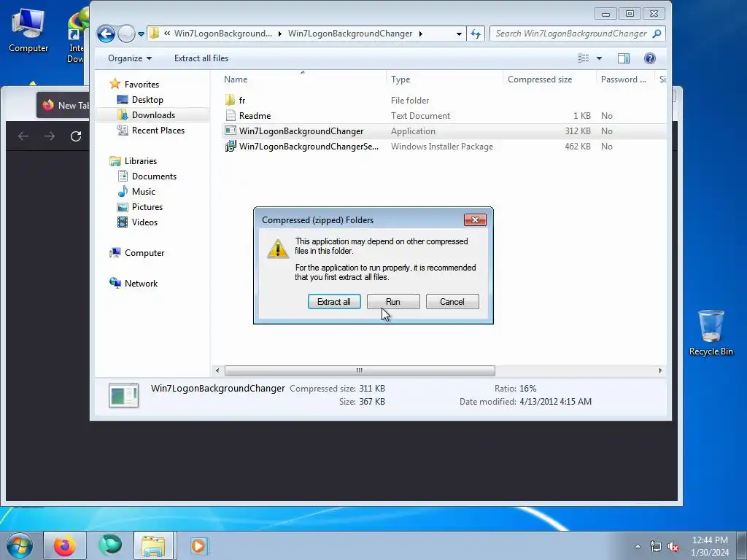
Task: Click the Firefox taskbar icon
Action: [65, 545]
